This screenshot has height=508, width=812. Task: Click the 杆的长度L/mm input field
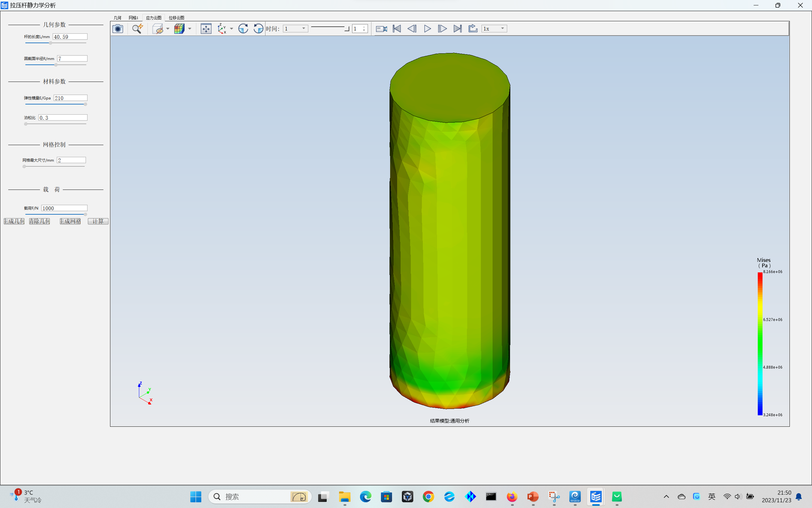[x=70, y=37]
